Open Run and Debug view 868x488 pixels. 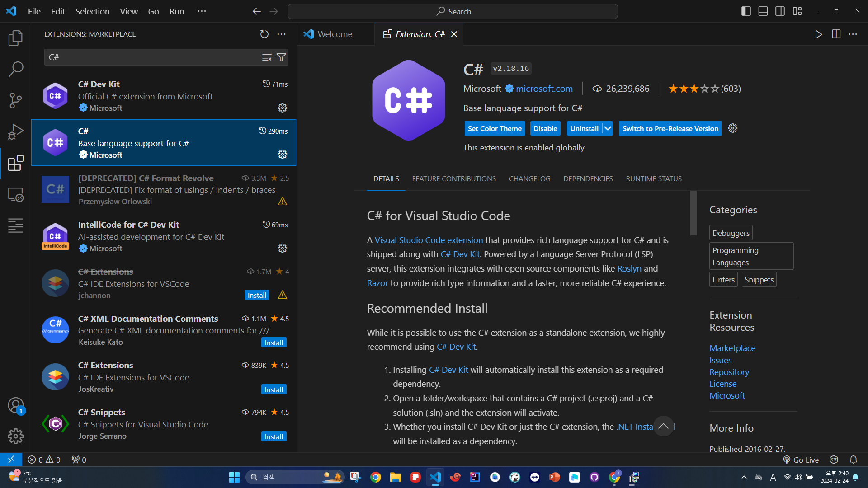tap(15, 131)
